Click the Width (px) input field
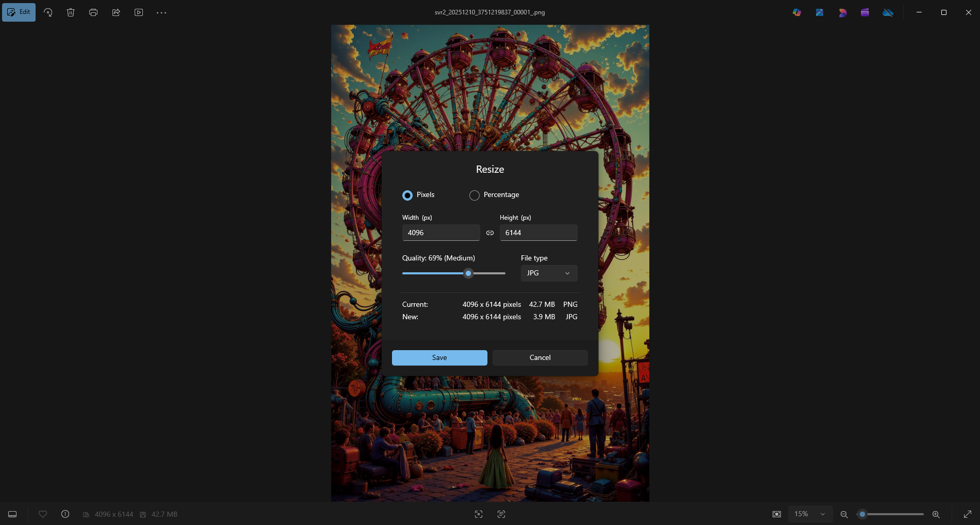 coord(441,233)
